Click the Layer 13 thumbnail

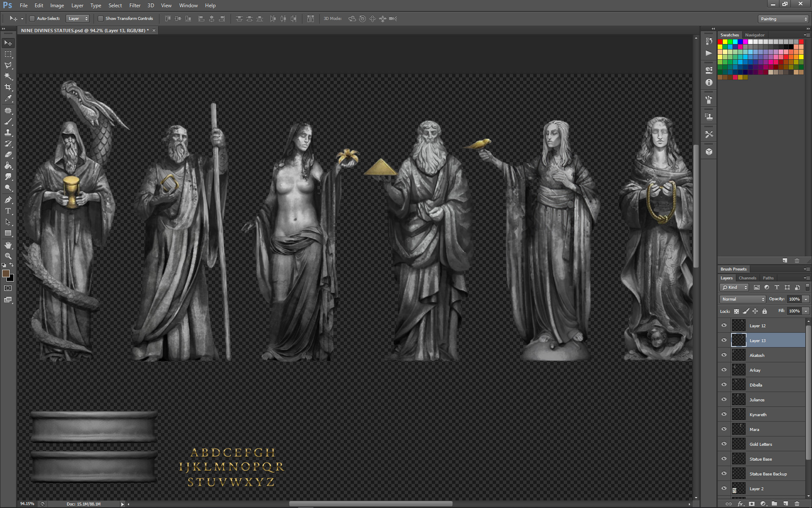tap(739, 340)
